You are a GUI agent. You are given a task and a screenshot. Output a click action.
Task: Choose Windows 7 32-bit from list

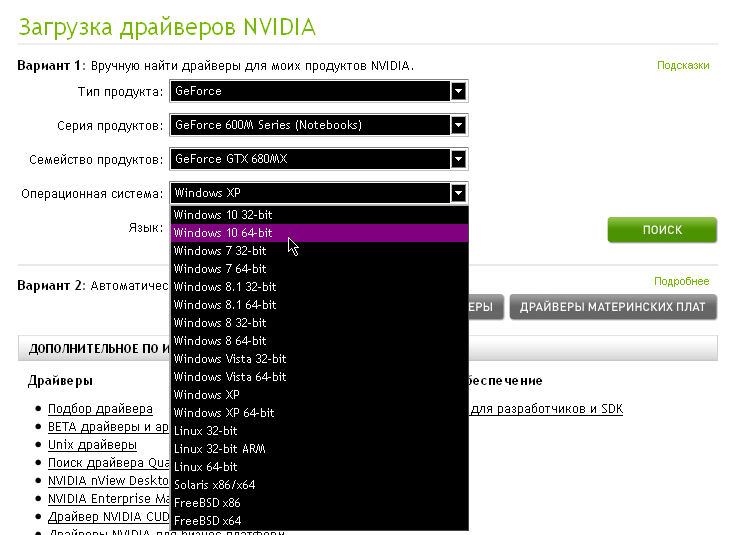319,251
